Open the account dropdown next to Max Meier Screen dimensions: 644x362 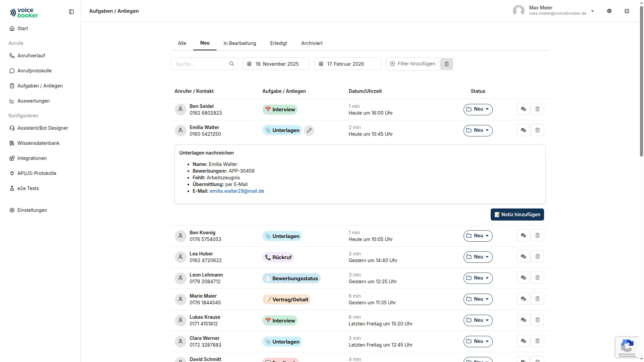(x=593, y=11)
